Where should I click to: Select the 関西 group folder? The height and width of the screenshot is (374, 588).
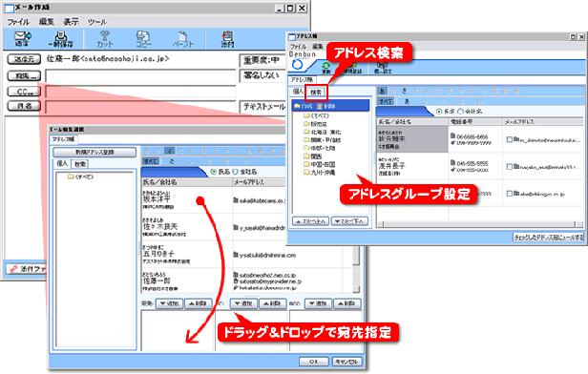(312, 156)
